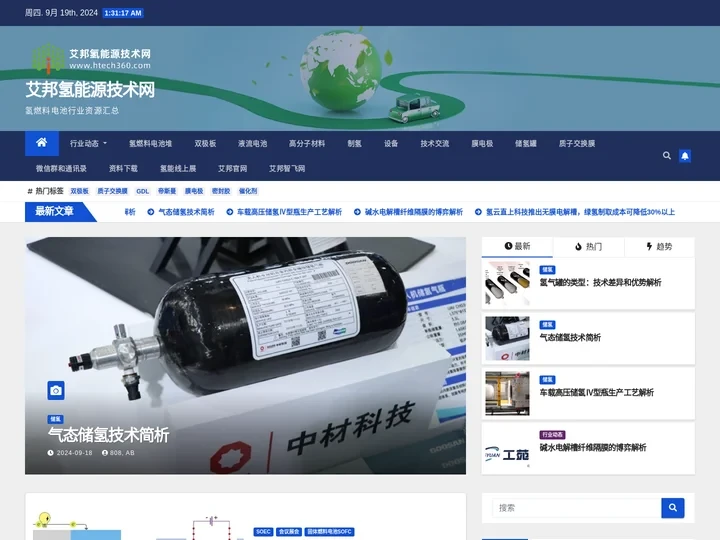The height and width of the screenshot is (540, 720).
Task: Click the SOEC category tag
Action: [263, 532]
